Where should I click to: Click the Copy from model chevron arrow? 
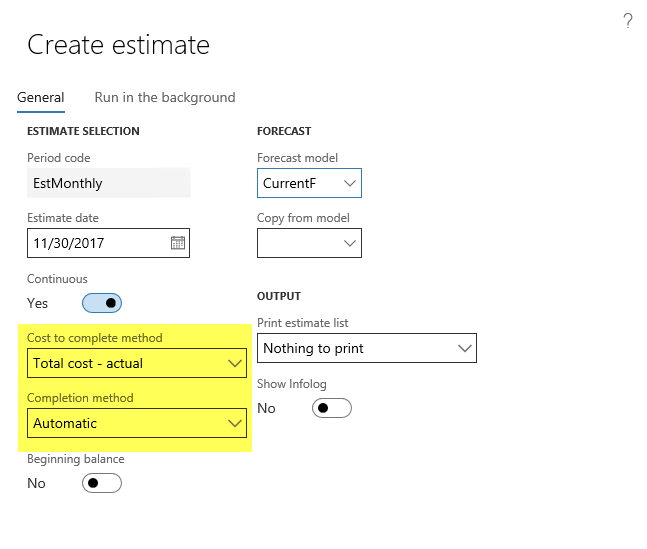tap(349, 243)
